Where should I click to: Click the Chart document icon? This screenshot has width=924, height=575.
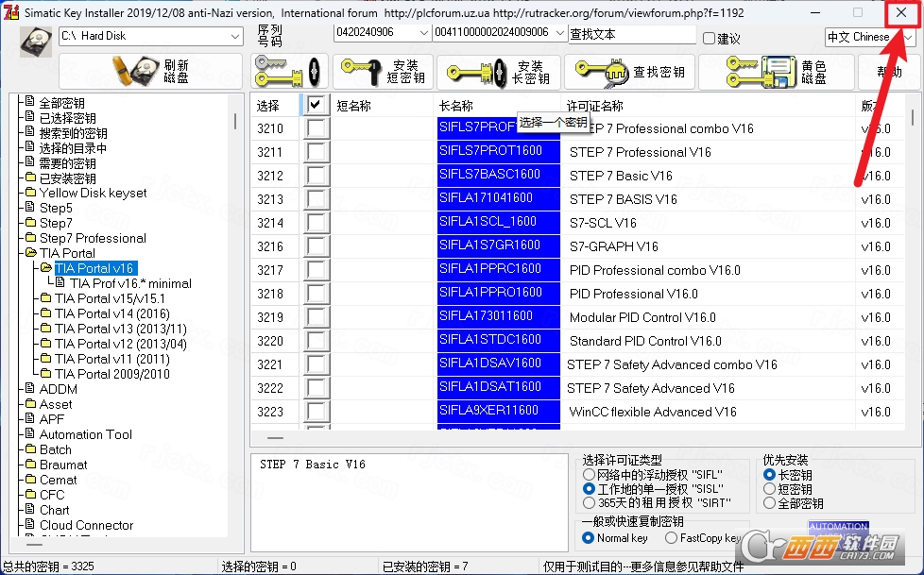30,509
